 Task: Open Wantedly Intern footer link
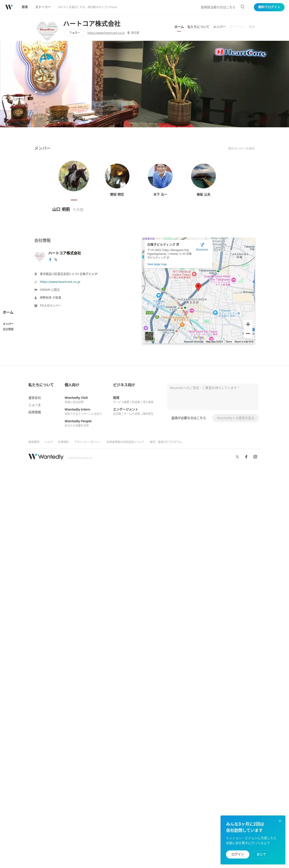tap(77, 410)
